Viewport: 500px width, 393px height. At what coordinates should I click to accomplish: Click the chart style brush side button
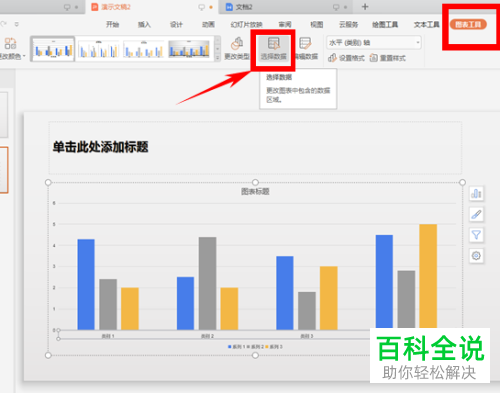coord(476,214)
